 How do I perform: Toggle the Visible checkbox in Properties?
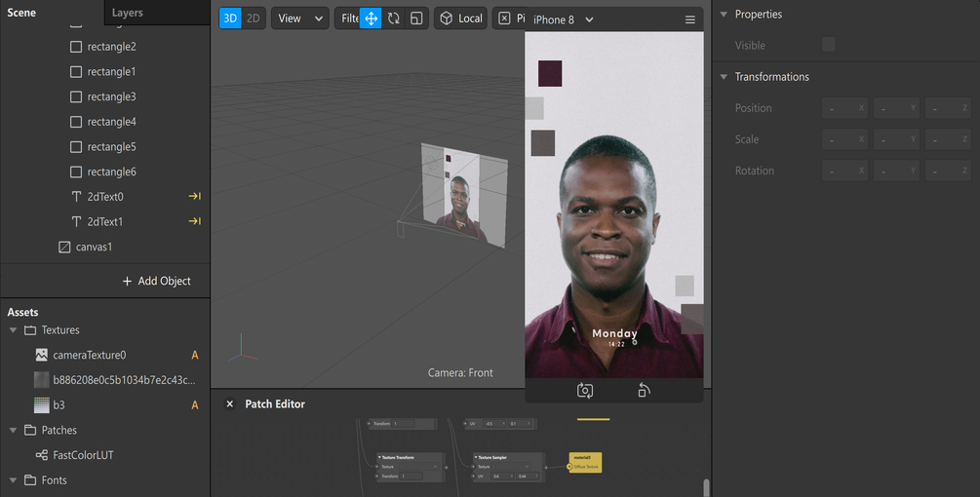pos(829,44)
